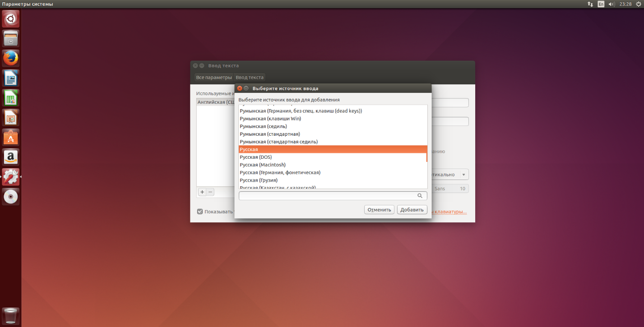Select Русская (DOS)
Screen dimensions: 644x327
(333, 157)
